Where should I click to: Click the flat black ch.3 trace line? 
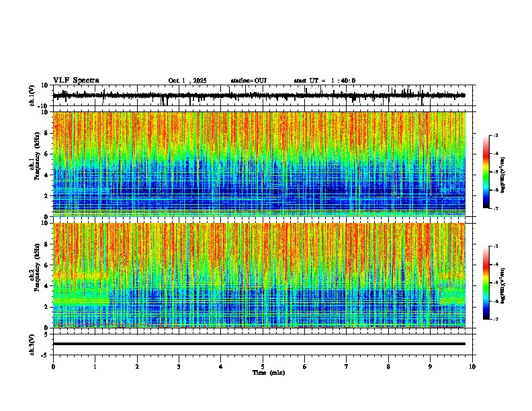(259, 344)
